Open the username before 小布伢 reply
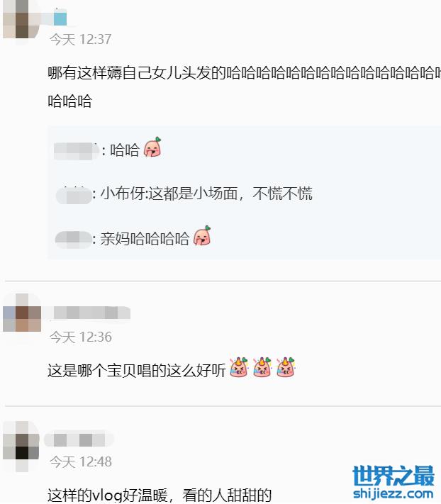The width and height of the screenshot is (441, 504). point(74,195)
